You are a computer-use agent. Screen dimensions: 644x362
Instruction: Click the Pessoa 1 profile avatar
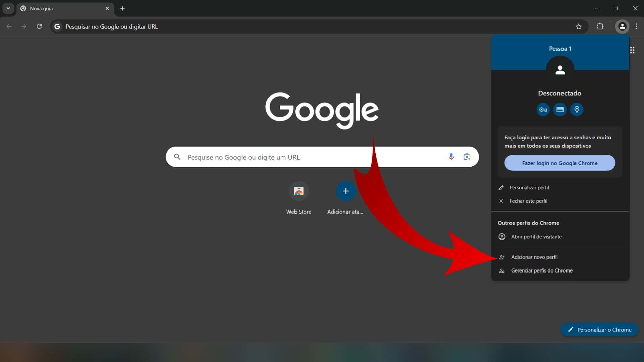[560, 70]
